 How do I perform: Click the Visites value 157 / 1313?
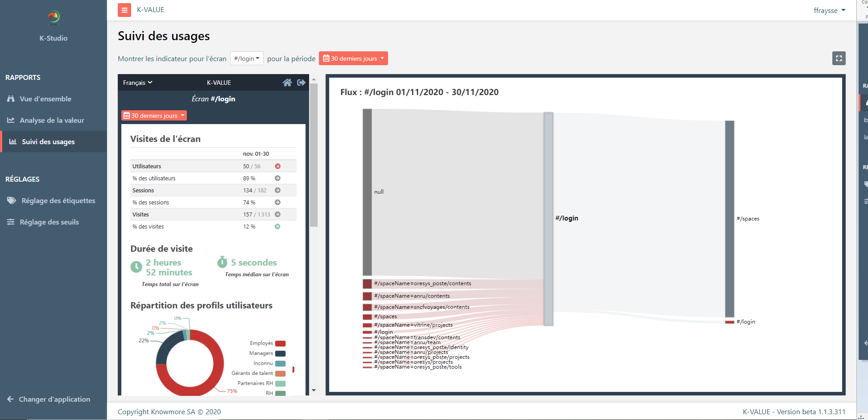(256, 214)
